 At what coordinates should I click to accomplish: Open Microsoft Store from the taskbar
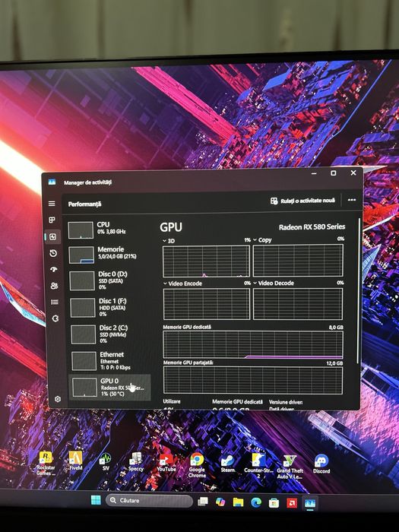pyautogui.click(x=274, y=503)
